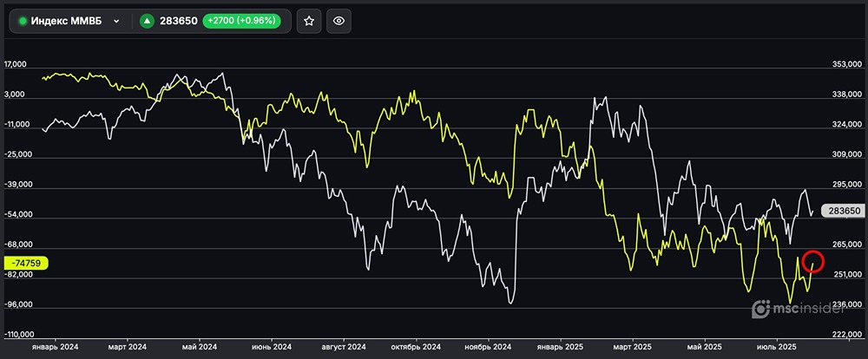
Task: Select the white 283650 right-axis price tag
Action: coord(844,211)
